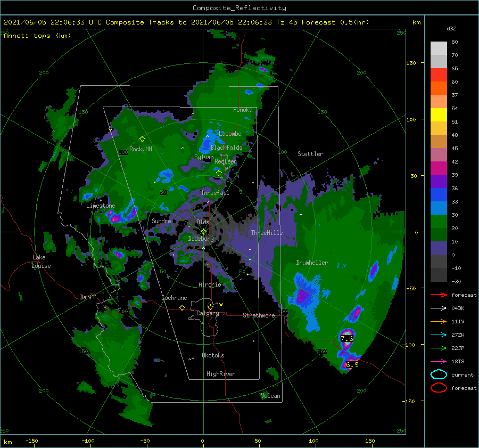Image resolution: width=479 pixels, height=448 pixels.
Task: Click the magenta 18TS arrow icon
Action: click(x=439, y=362)
